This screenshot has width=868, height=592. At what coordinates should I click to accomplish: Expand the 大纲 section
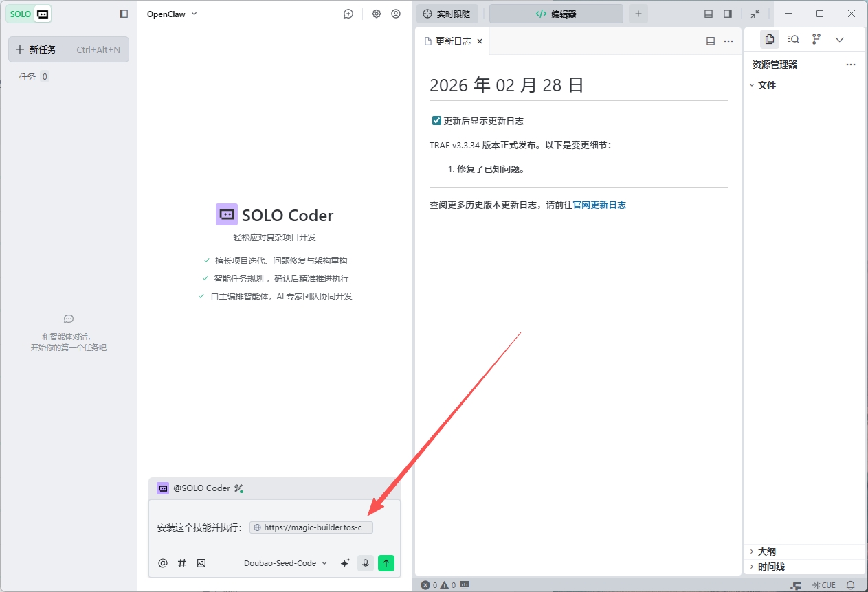766,551
